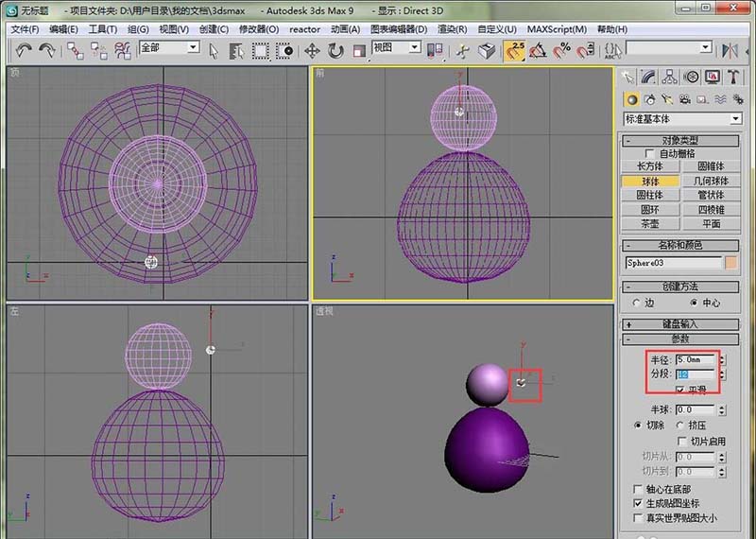Click the 长方体 object button
756x539 pixels.
pyautogui.click(x=650, y=166)
